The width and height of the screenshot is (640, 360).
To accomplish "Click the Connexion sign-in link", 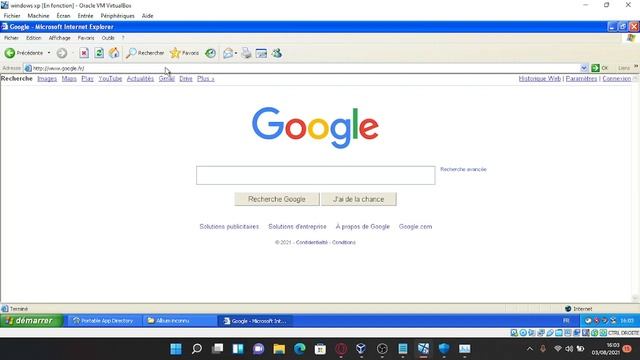I will (616, 79).
